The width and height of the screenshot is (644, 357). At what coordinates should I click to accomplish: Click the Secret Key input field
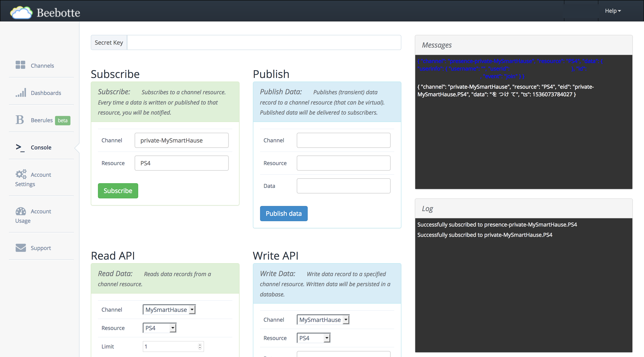(264, 42)
